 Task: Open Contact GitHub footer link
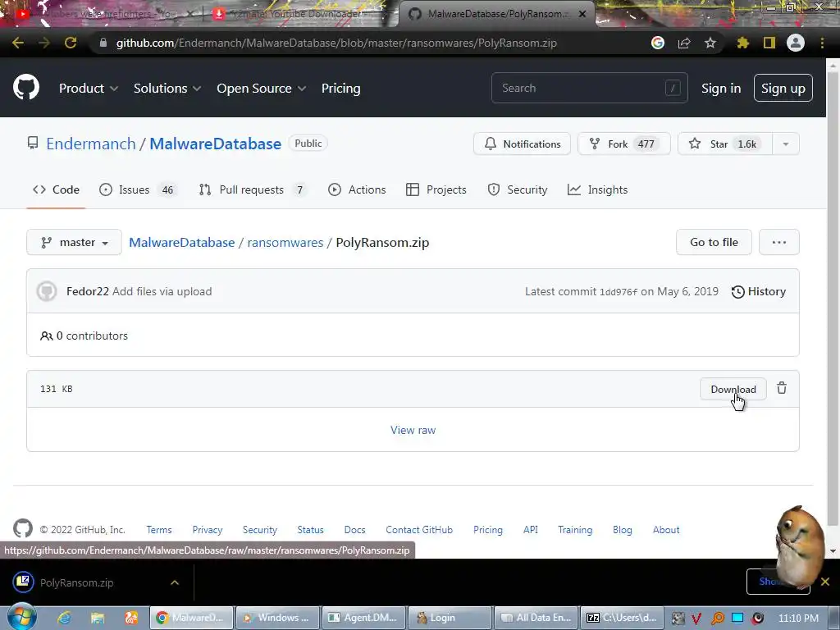pos(419,529)
